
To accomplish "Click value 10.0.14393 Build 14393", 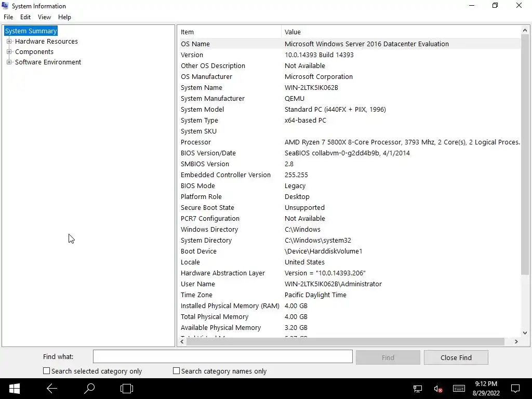I will pos(319,55).
